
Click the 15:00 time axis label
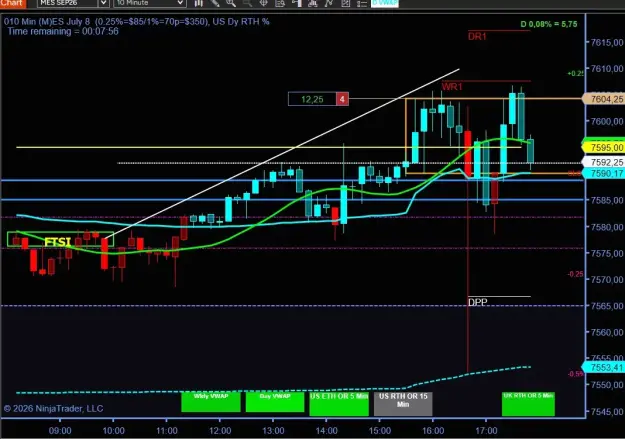tap(380, 431)
